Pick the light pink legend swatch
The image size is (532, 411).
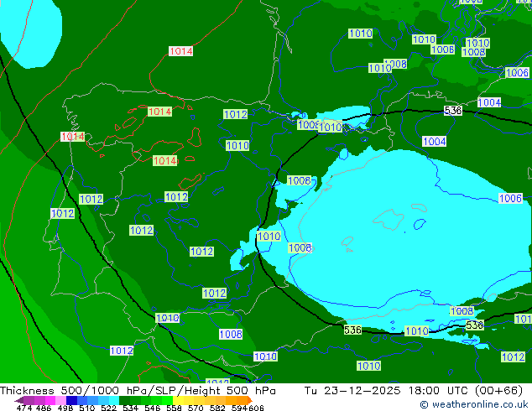click(60, 400)
